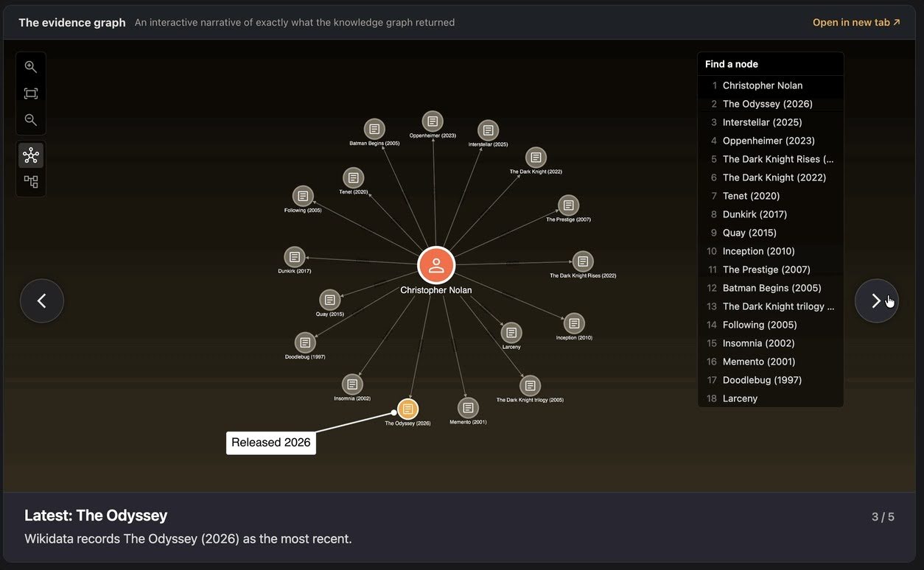
Task: Pick Oppenheimer (2023) in node list
Action: (x=771, y=141)
